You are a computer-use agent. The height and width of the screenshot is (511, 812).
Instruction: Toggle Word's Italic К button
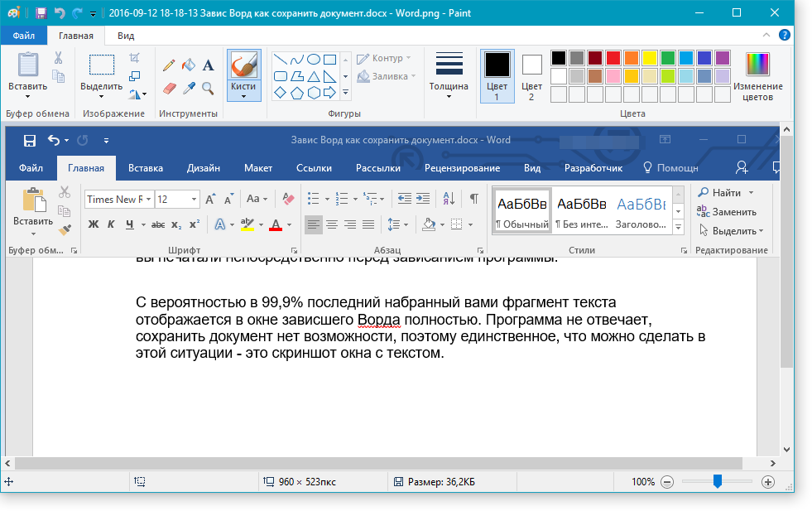coord(111,224)
